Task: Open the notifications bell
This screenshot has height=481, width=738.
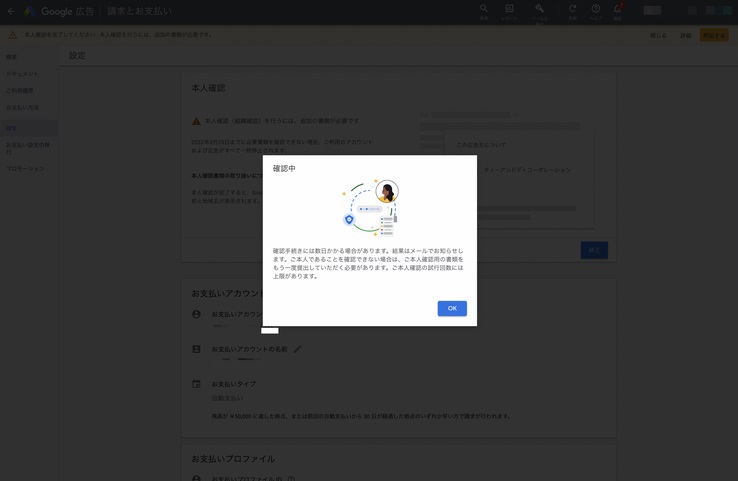Action: (617, 8)
